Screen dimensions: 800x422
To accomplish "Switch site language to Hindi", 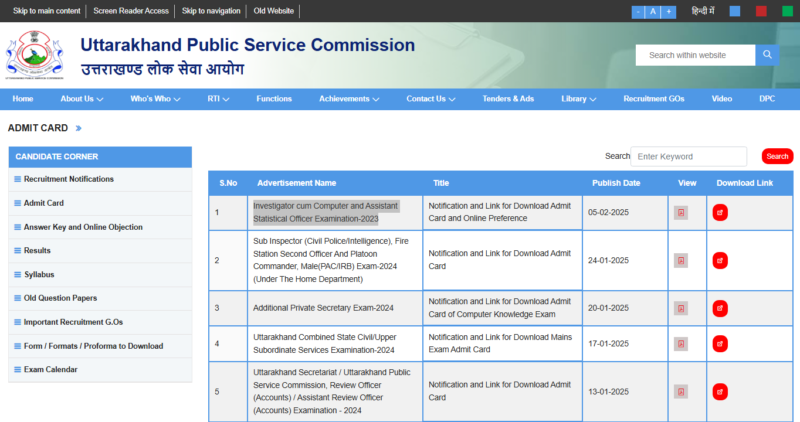I will coord(704,12).
